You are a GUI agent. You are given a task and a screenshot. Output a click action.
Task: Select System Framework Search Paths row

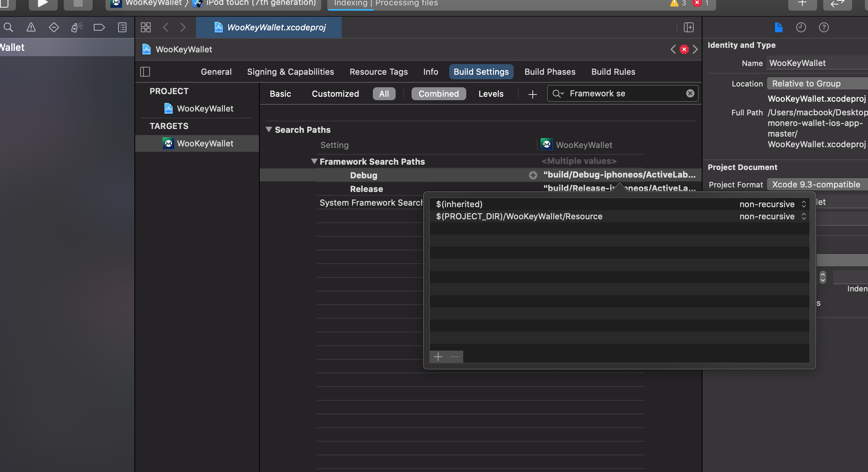click(371, 203)
